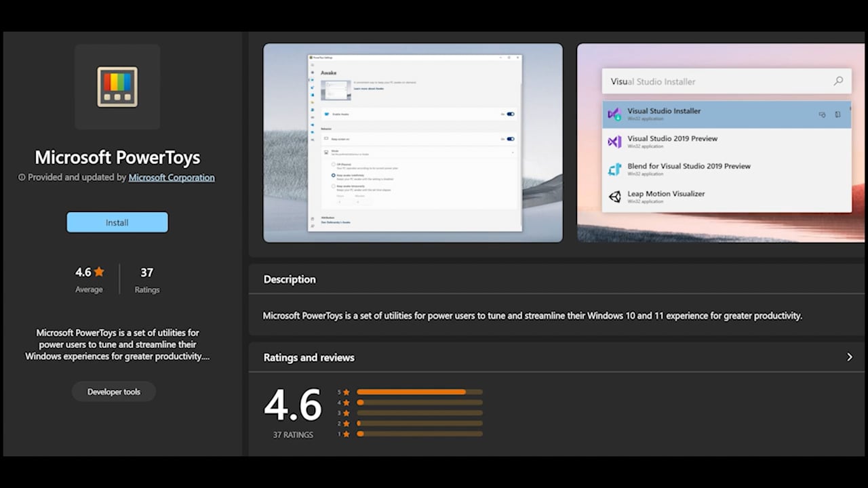Open the Developer tools category tag

click(114, 392)
